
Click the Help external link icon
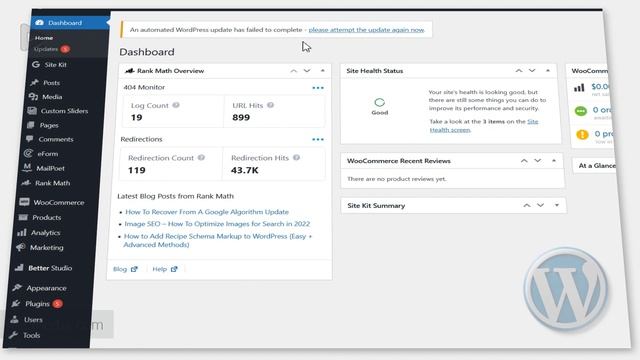[174, 269]
